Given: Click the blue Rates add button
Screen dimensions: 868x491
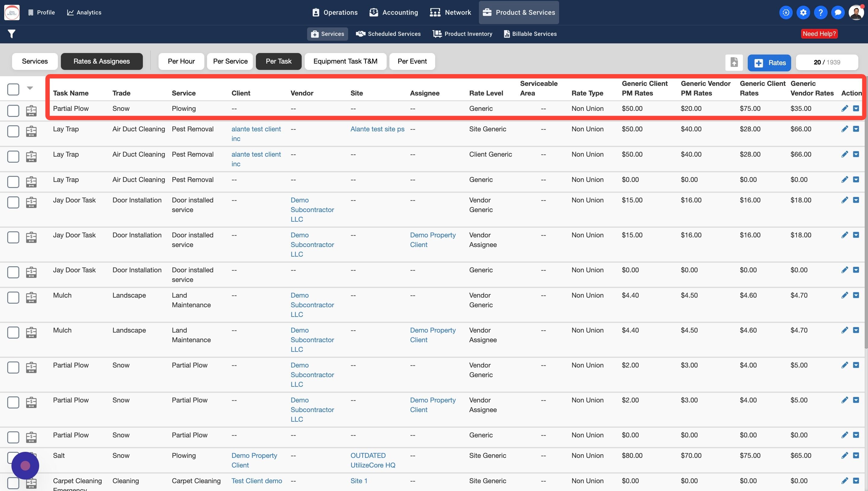Looking at the screenshot, I should click(769, 63).
